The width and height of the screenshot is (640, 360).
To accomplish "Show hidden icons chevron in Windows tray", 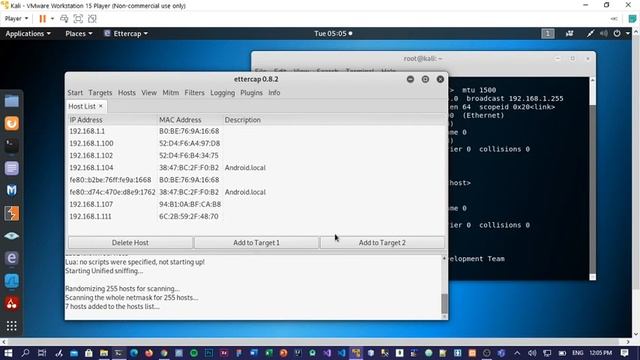I will point(517,353).
